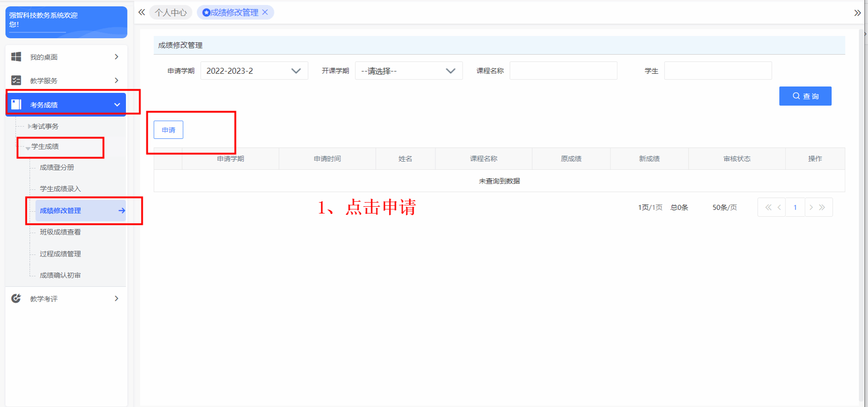Screen dimensions: 868x407
Task: Click the 教学考评 sidebar icon
Action: 16,299
